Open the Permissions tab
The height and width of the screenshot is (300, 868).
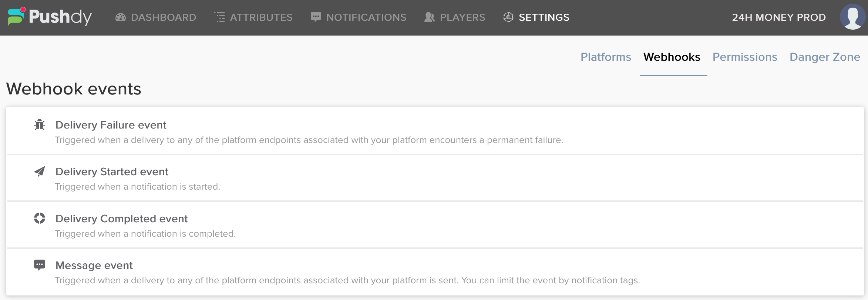click(x=745, y=57)
